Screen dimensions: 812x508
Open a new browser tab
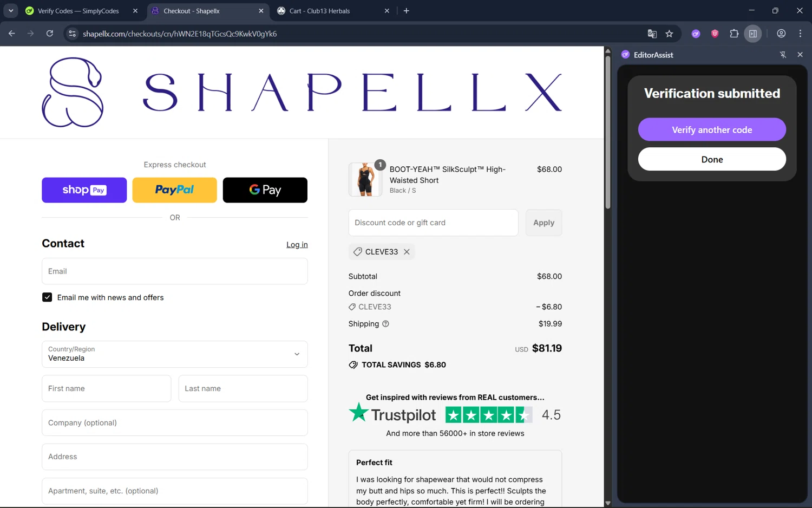click(x=406, y=11)
